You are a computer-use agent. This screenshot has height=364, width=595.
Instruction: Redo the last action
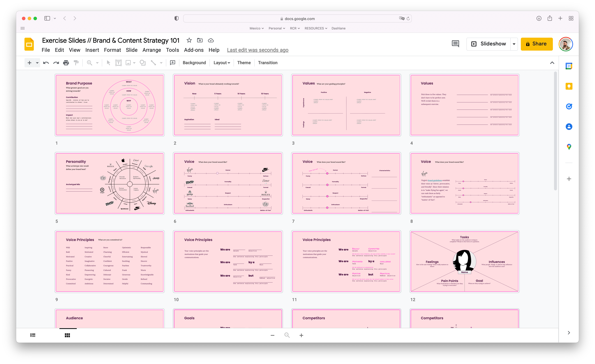(x=56, y=63)
